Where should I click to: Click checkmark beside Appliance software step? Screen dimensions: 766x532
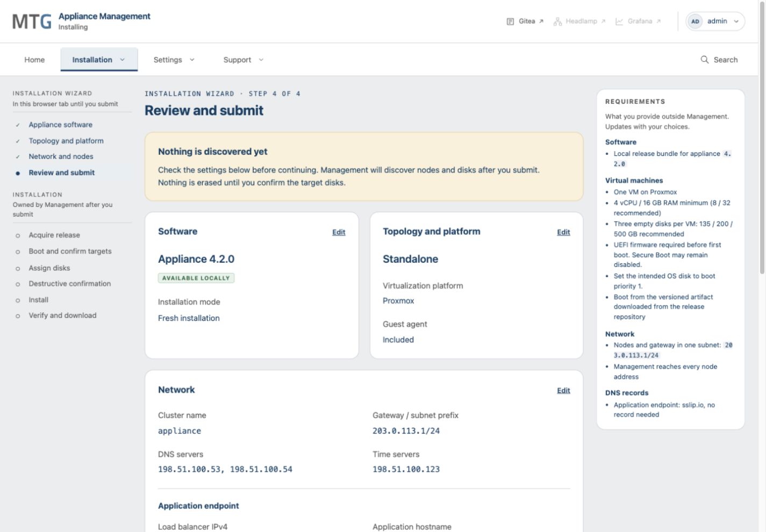click(x=18, y=125)
